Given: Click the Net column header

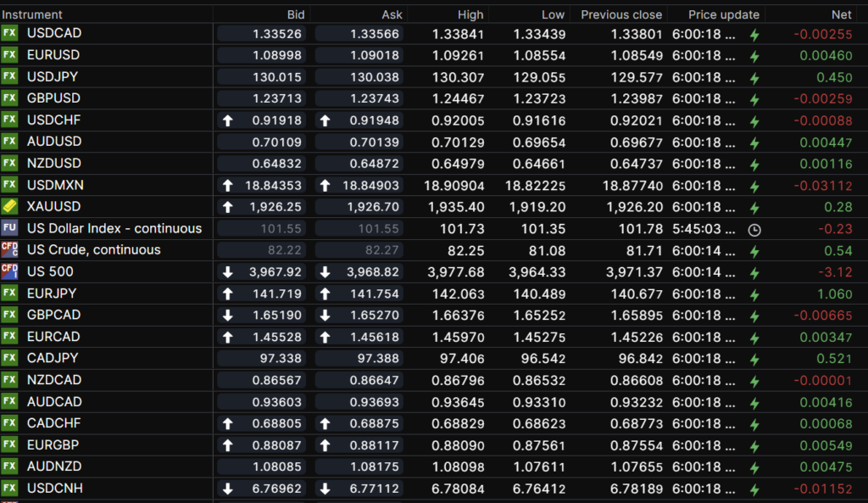Looking at the screenshot, I should coord(841,14).
